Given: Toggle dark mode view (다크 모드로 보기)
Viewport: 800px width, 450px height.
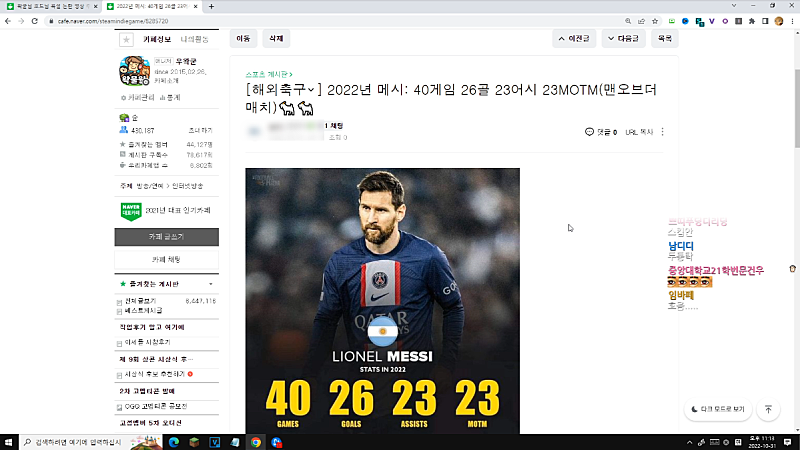Looking at the screenshot, I should pyautogui.click(x=718, y=409).
